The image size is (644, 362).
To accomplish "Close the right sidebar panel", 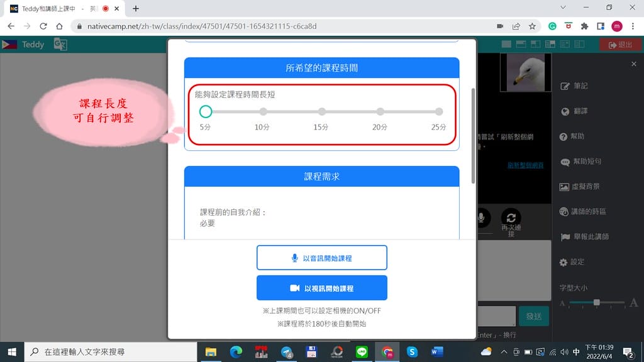I will [x=634, y=64].
